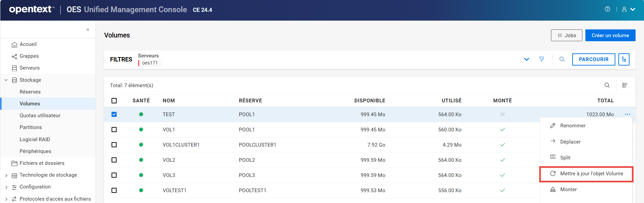Screen dimensions: 644x203
Task: Click the Parcourir button
Action: point(593,59)
